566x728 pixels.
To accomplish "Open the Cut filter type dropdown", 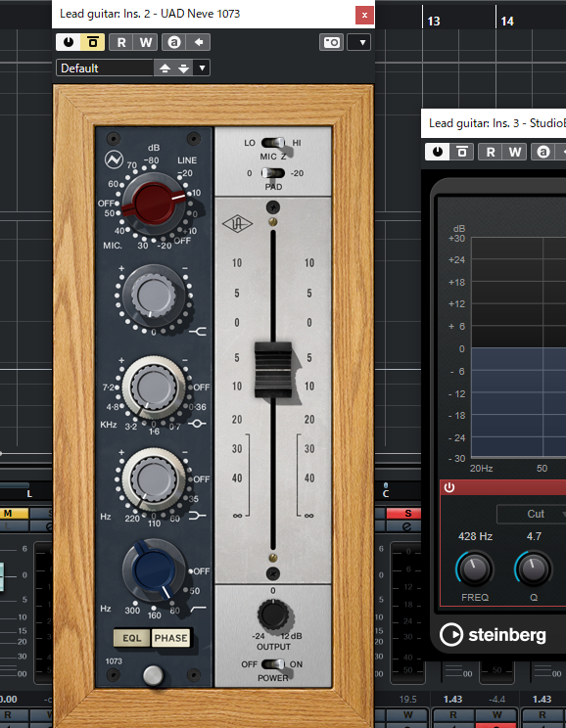I will pos(532,514).
